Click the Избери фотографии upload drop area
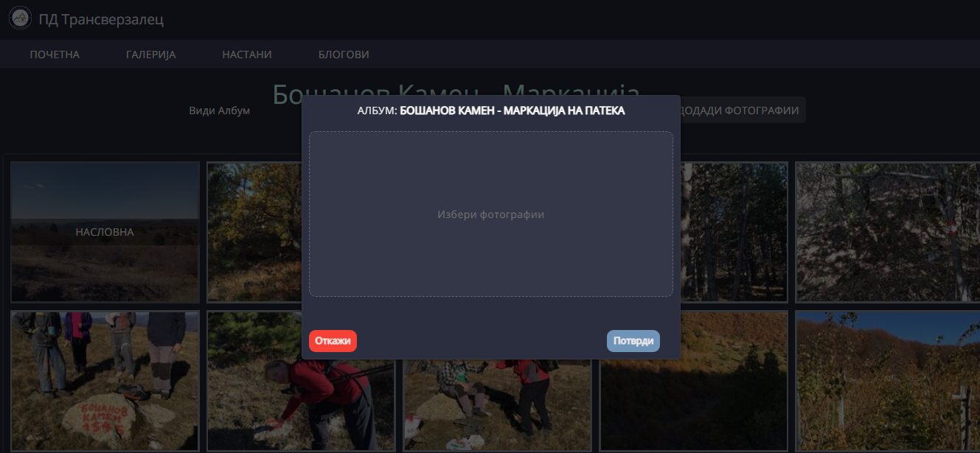 click(490, 214)
